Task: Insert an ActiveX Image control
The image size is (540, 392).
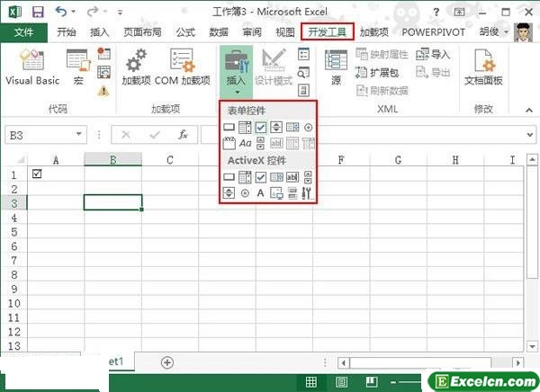Action: [276, 193]
